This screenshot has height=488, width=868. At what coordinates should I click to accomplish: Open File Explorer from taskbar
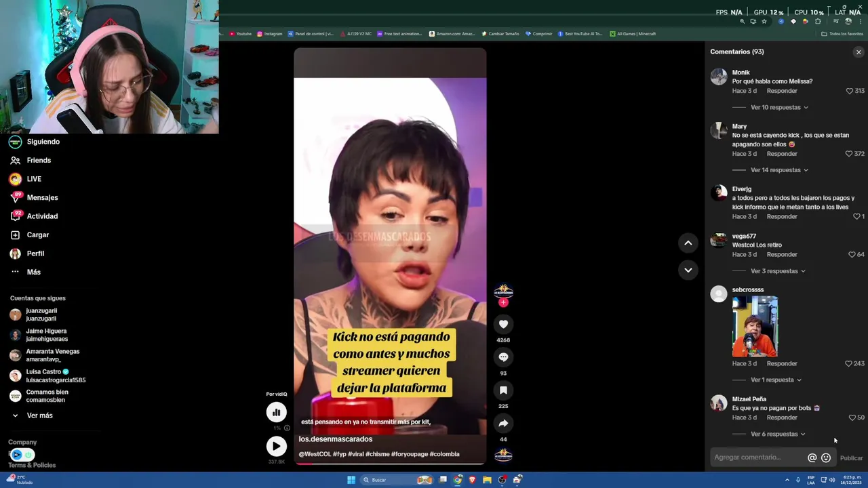(x=487, y=480)
